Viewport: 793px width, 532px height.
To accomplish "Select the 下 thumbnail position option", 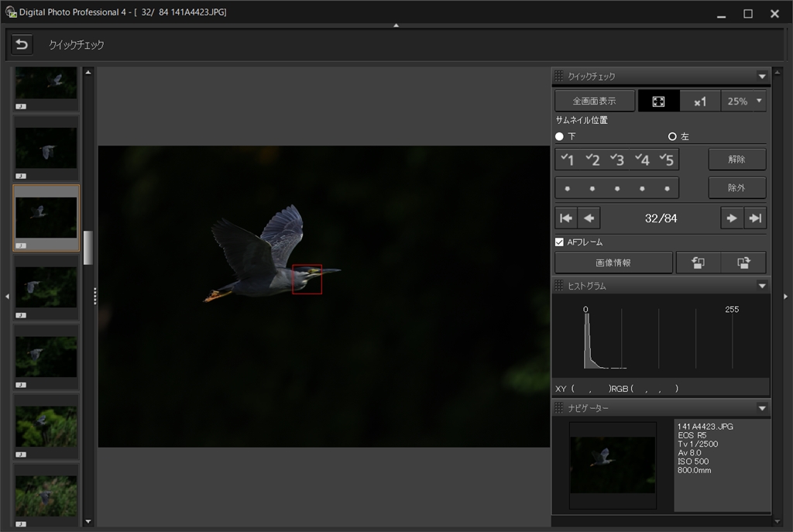I will point(560,136).
